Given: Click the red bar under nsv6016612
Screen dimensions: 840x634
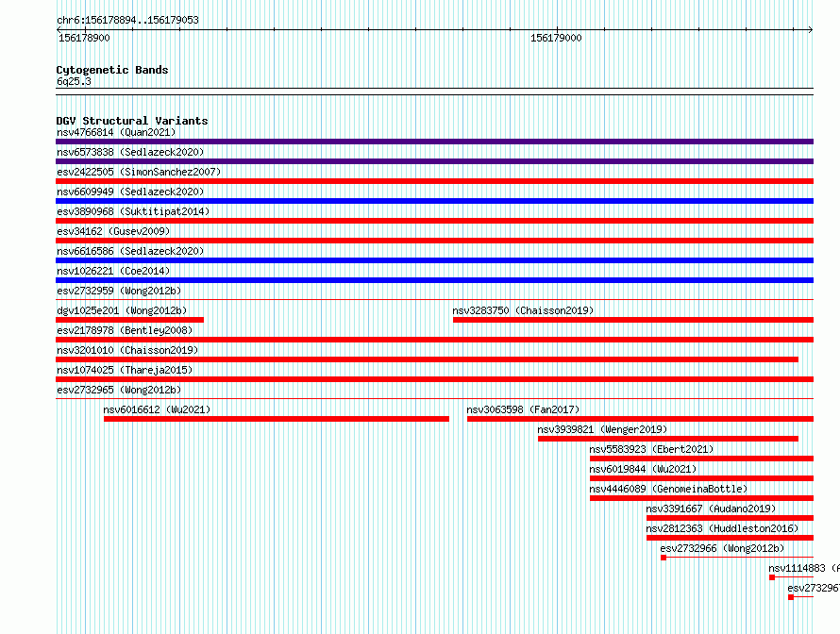Looking at the screenshot, I should pos(277,419).
